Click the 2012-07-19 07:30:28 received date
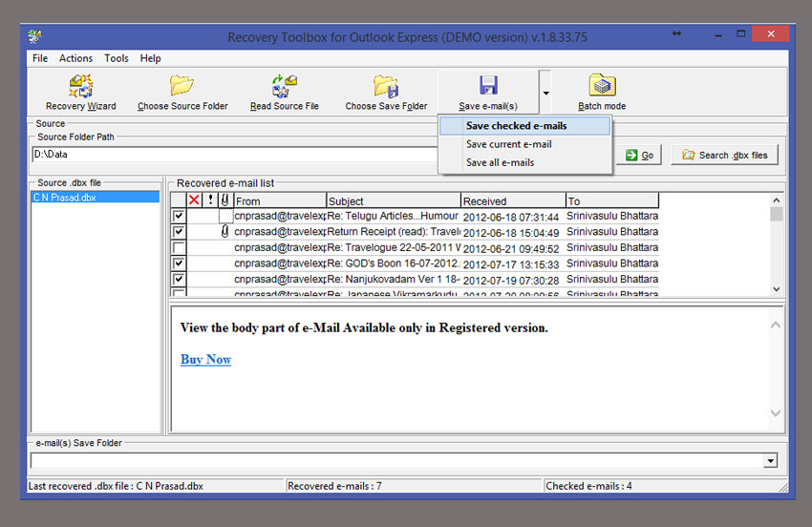Image resolution: width=812 pixels, height=527 pixels. click(511, 281)
